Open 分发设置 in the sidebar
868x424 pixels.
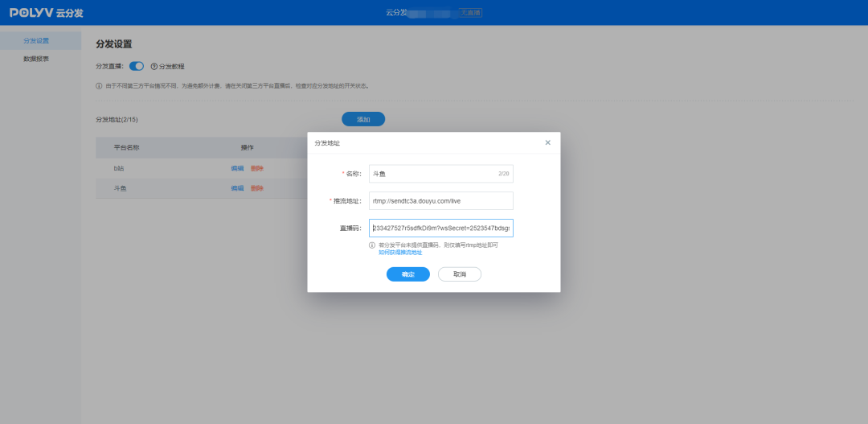click(x=36, y=40)
